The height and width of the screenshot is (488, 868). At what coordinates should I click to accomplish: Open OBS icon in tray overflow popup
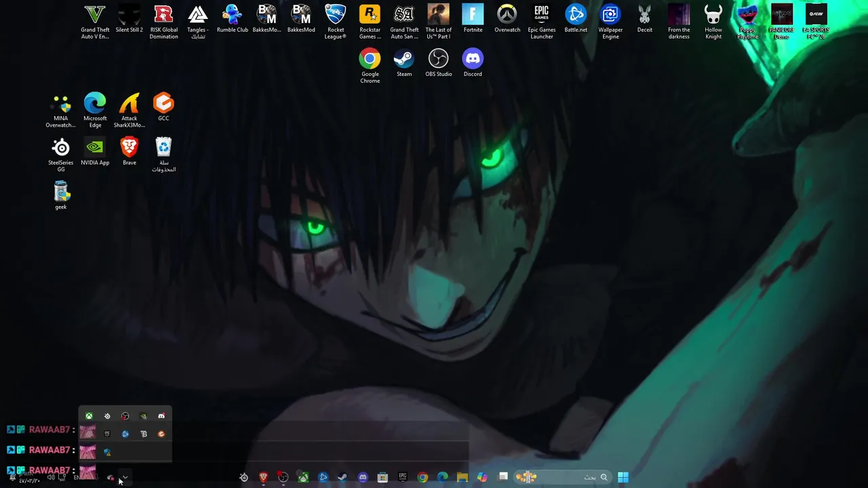click(x=125, y=416)
